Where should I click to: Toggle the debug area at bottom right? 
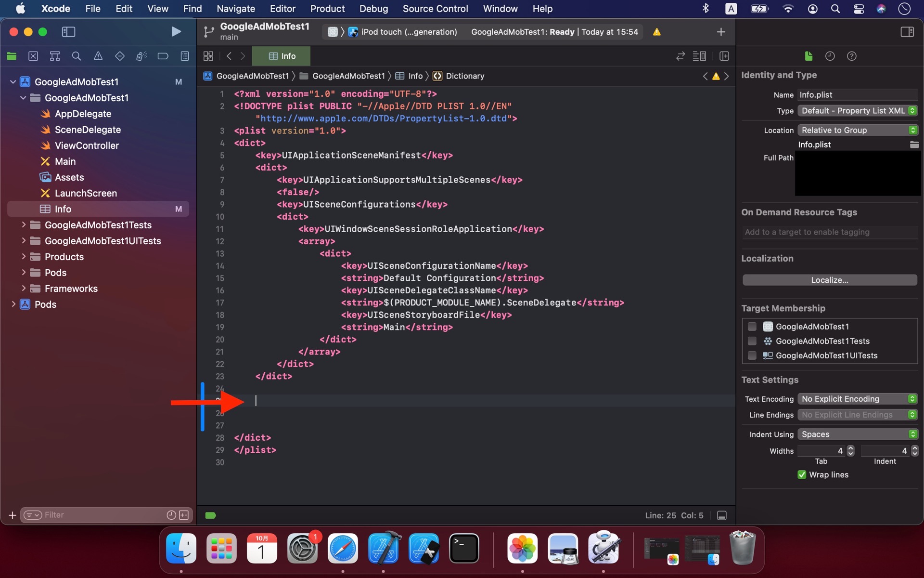[x=722, y=515]
